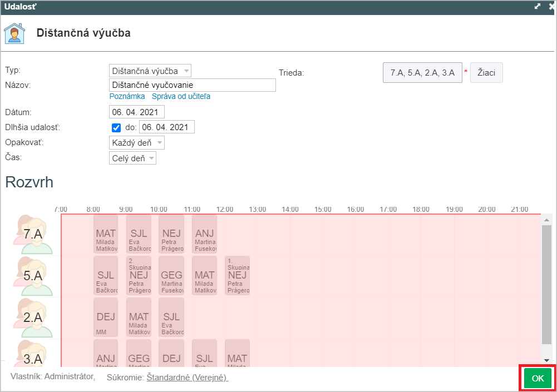The width and height of the screenshot is (557, 392).
Task: Click the 16:00 time header label
Action: 356,210
